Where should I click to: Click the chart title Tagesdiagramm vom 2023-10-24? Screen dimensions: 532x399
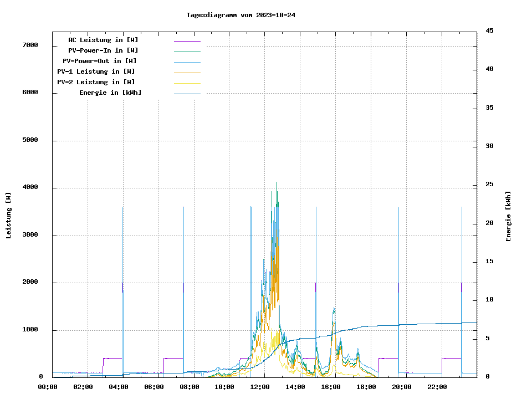[241, 15]
